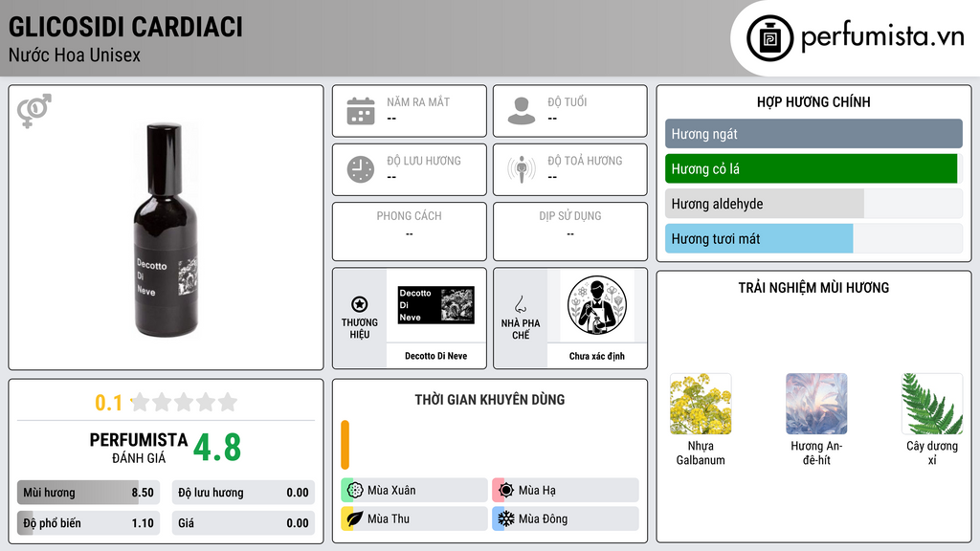This screenshot has height=551, width=980.
Task: Click the Mùi hương 8.50 score bar
Action: [88, 493]
